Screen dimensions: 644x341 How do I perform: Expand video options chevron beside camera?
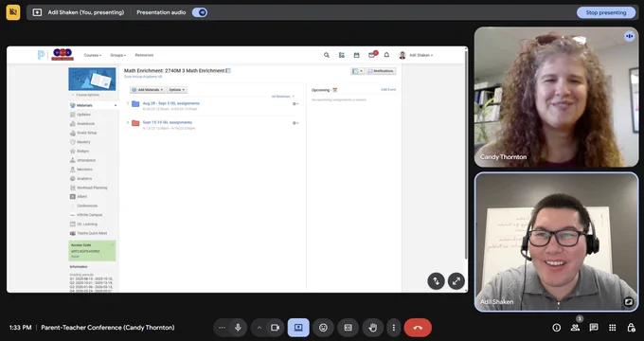tap(259, 328)
